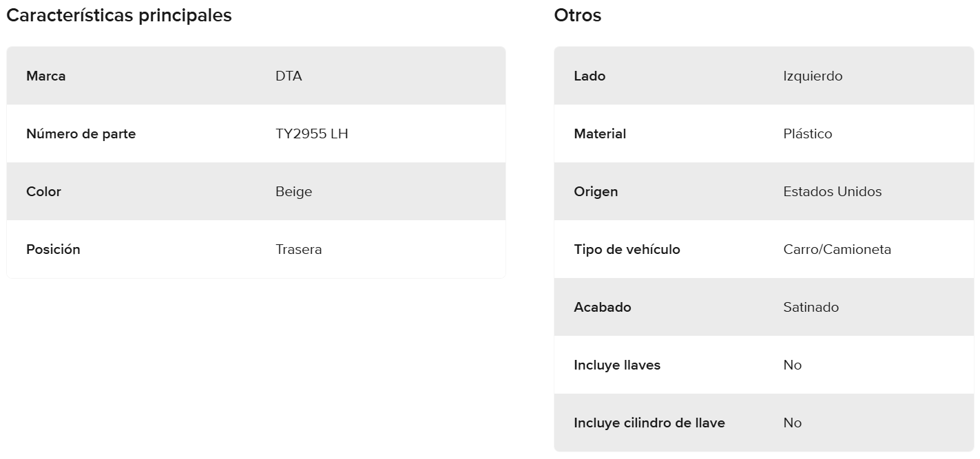Image resolution: width=980 pixels, height=459 pixels.
Task: Click the "Plástico" material value
Action: click(807, 134)
